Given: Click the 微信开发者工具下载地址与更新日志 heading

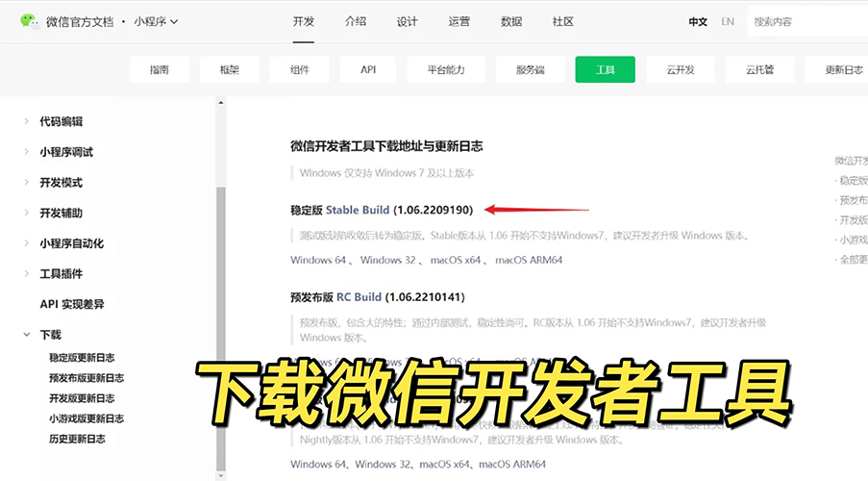Looking at the screenshot, I should point(386,146).
